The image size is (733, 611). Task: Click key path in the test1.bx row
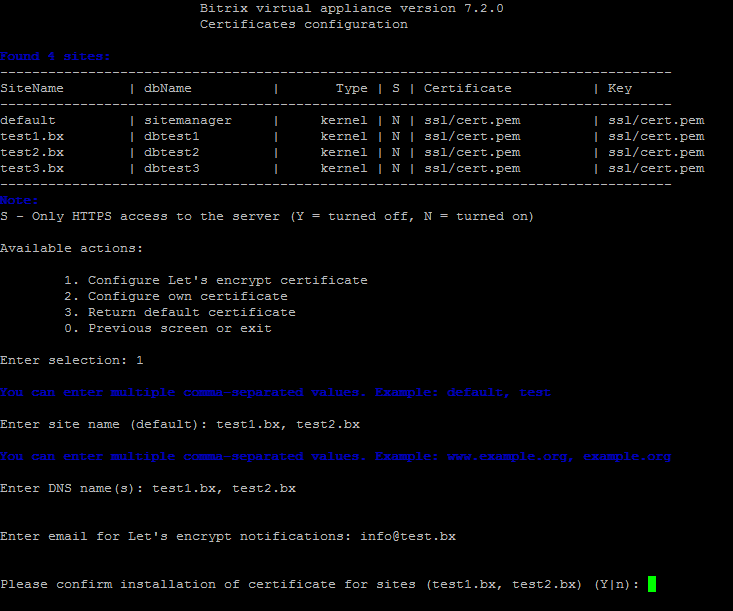click(x=656, y=137)
